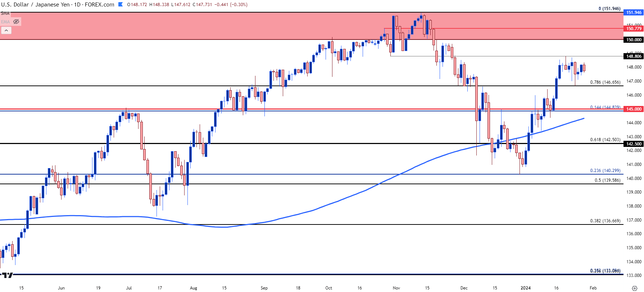Image resolution: width=644 pixels, height=292 pixels.
Task: Click the Feb label on time axis
Action: pyautogui.click(x=593, y=288)
